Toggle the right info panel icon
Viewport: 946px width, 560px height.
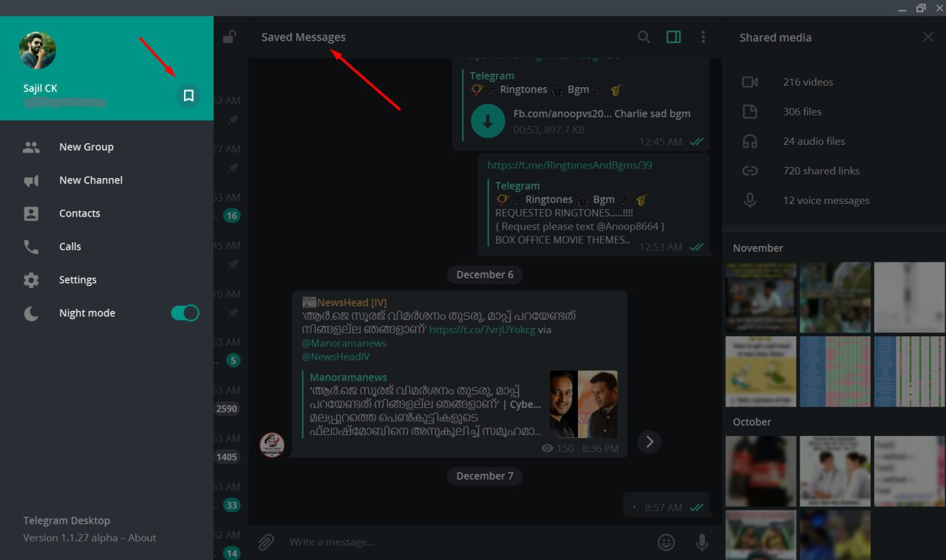673,37
